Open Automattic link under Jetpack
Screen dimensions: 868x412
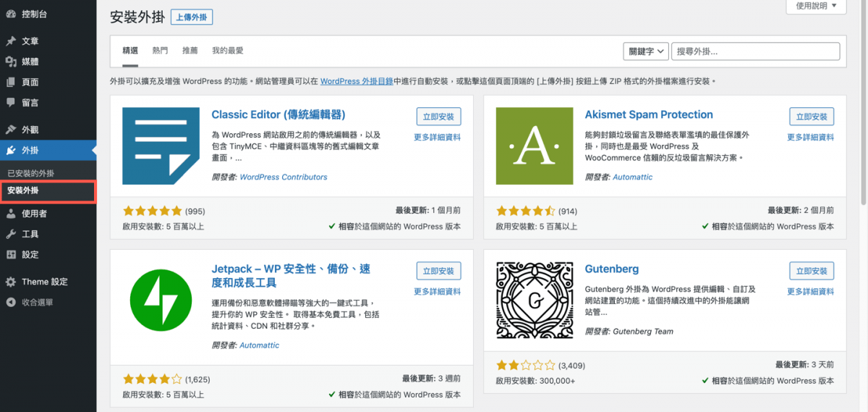[x=260, y=345]
